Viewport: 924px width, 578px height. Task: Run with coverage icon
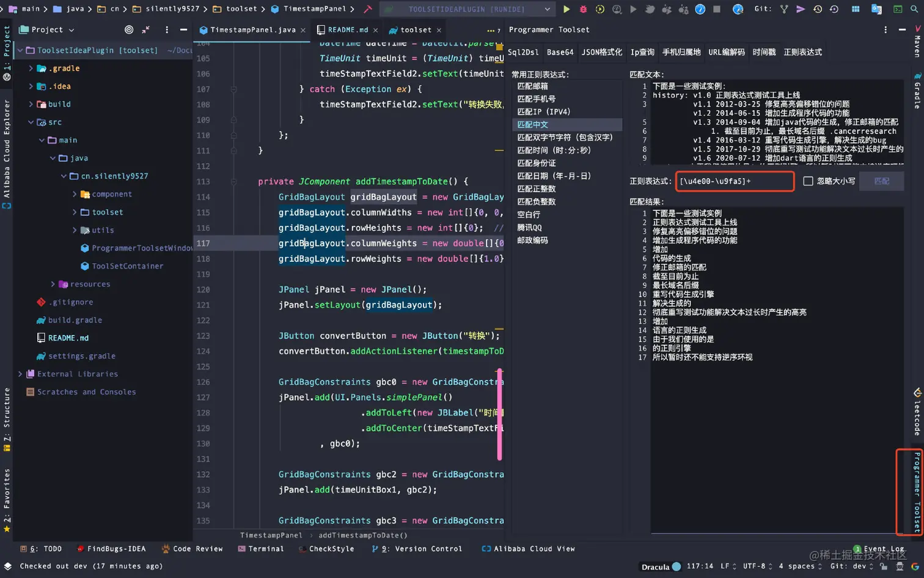coord(600,9)
